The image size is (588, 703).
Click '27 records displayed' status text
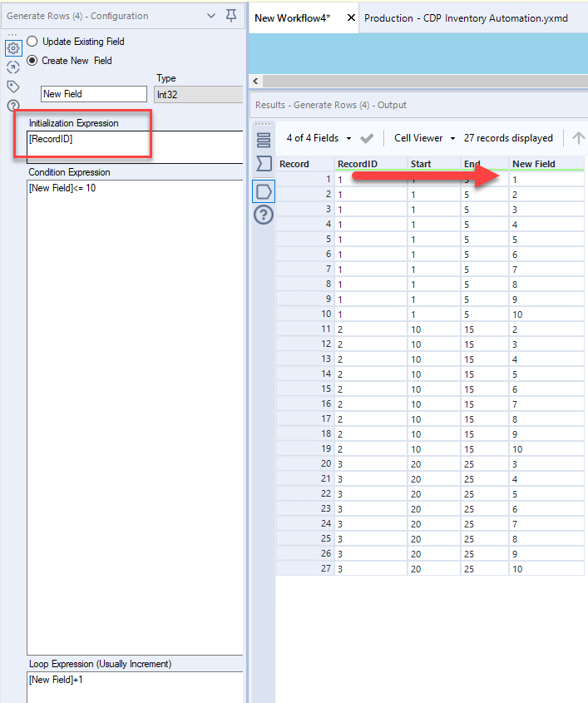click(508, 138)
